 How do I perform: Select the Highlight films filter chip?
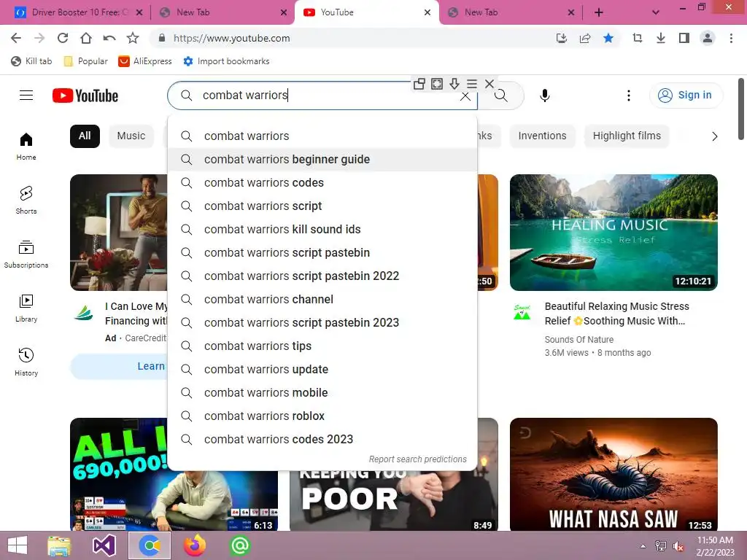coord(627,136)
